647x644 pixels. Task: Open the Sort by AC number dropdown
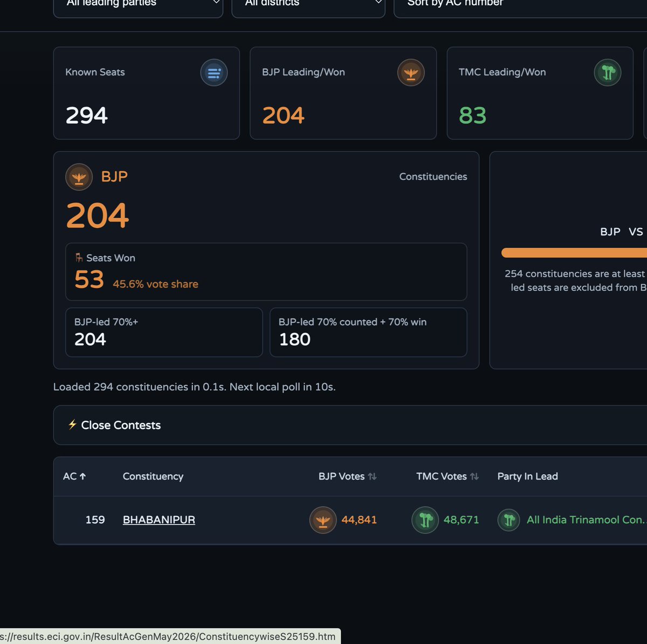[520, 5]
